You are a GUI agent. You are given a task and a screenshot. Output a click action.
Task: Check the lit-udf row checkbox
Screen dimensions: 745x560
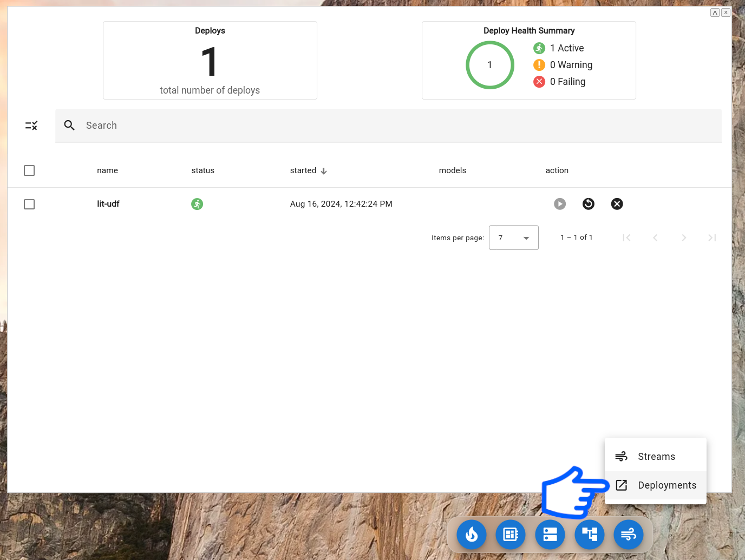pyautogui.click(x=29, y=204)
